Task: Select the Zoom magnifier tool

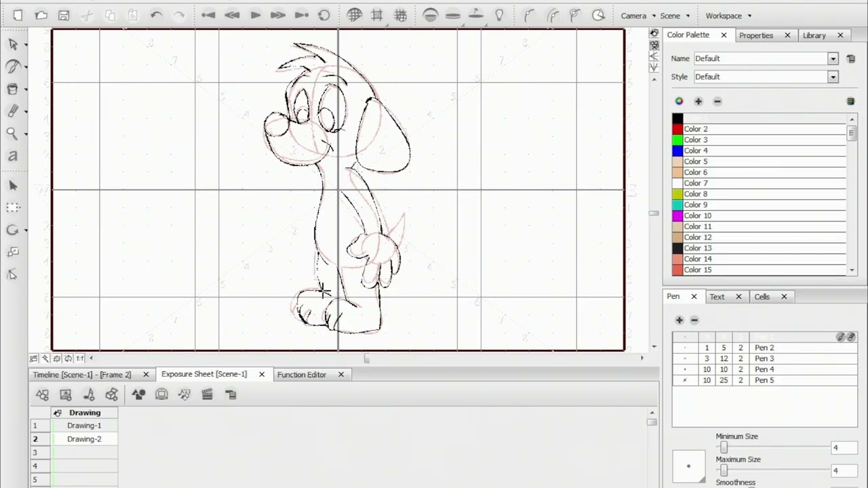Action: 12,134
